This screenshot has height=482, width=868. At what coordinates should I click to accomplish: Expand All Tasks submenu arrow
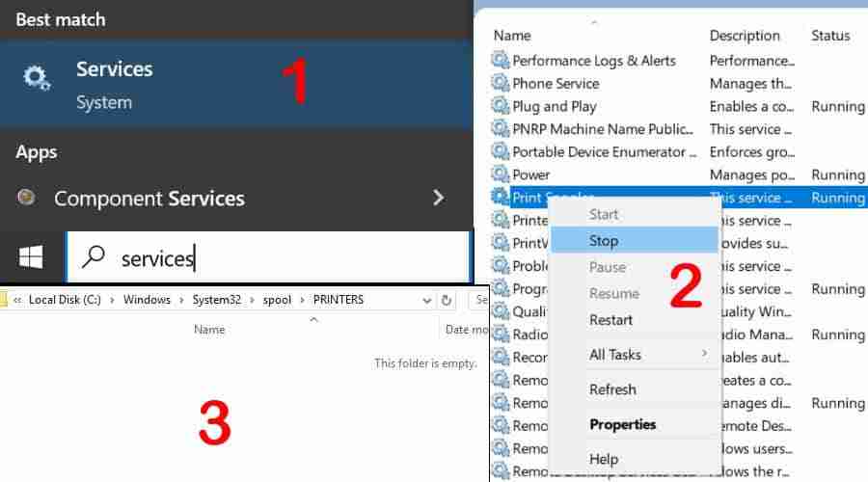704,353
